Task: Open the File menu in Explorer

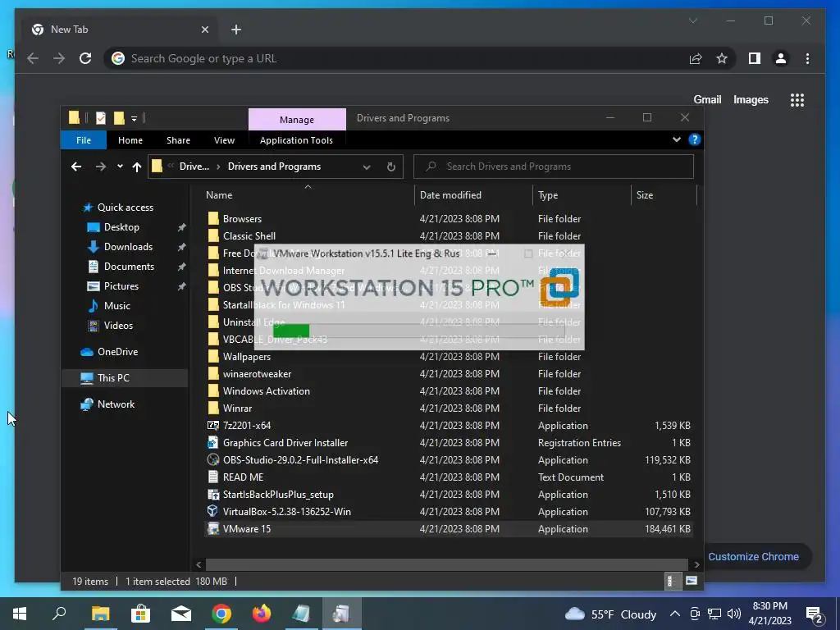Action: click(84, 140)
